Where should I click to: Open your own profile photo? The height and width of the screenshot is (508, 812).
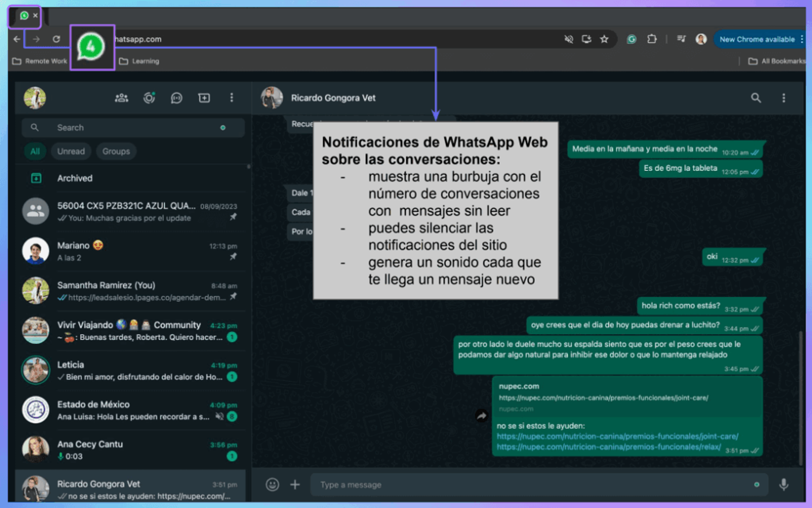(34, 98)
